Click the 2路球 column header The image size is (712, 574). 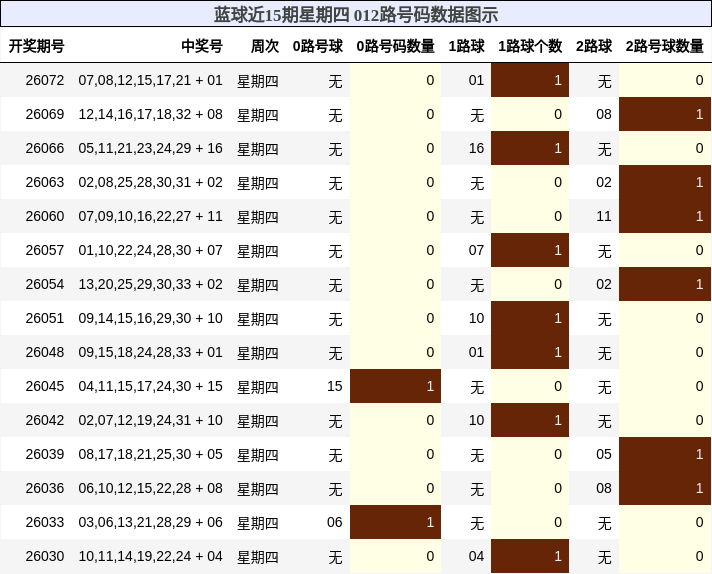point(594,46)
